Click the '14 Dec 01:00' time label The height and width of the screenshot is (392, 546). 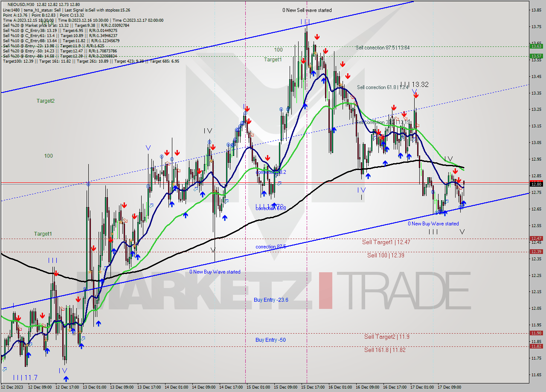pos(177,387)
